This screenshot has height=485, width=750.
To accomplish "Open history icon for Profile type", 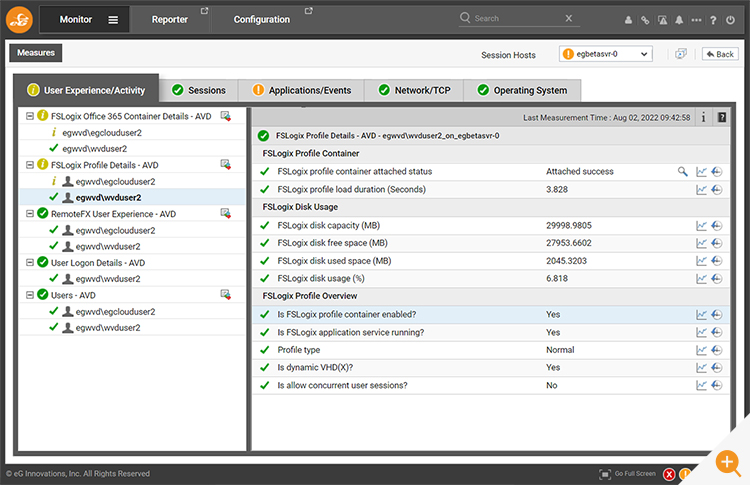I will pyautogui.click(x=717, y=350).
